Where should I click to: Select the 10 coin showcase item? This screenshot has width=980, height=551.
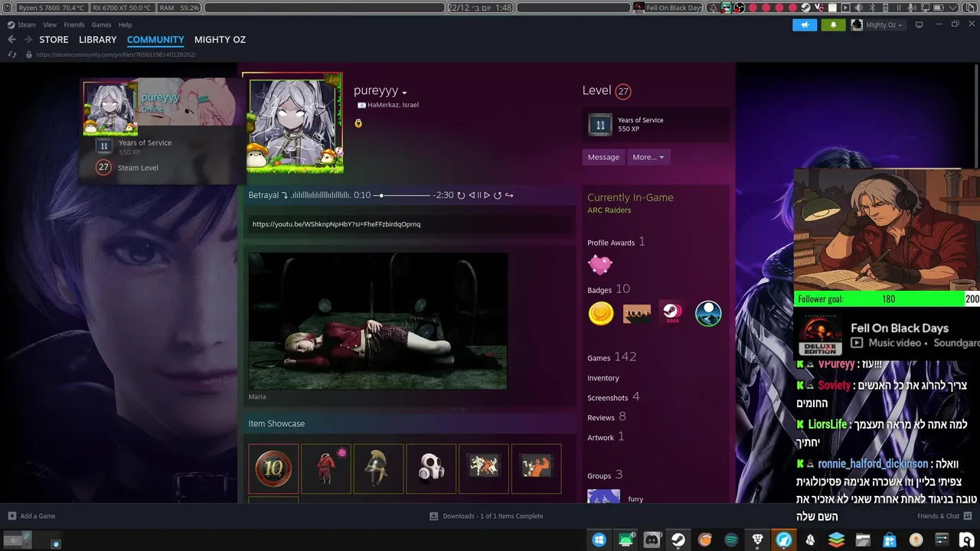[x=273, y=468]
